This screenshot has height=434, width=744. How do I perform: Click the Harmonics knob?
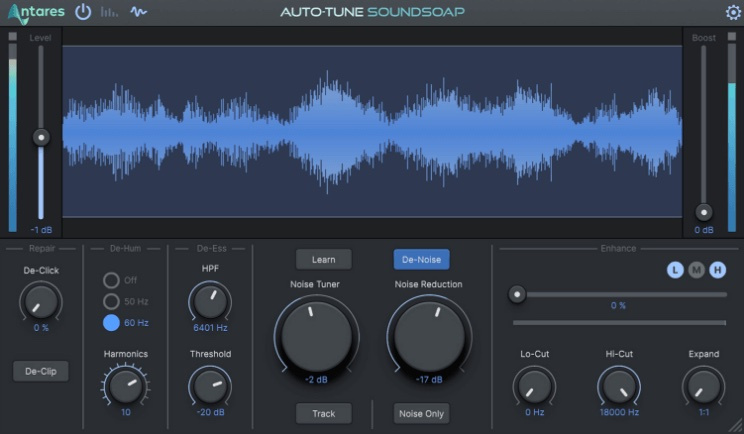click(x=126, y=386)
